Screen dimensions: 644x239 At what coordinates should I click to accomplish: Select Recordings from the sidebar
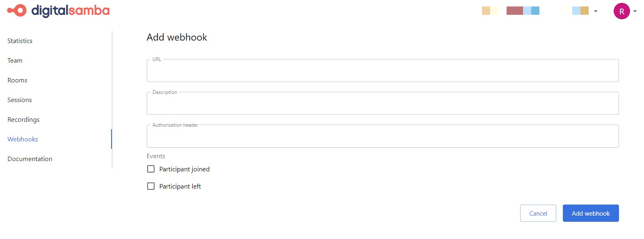pos(23,119)
